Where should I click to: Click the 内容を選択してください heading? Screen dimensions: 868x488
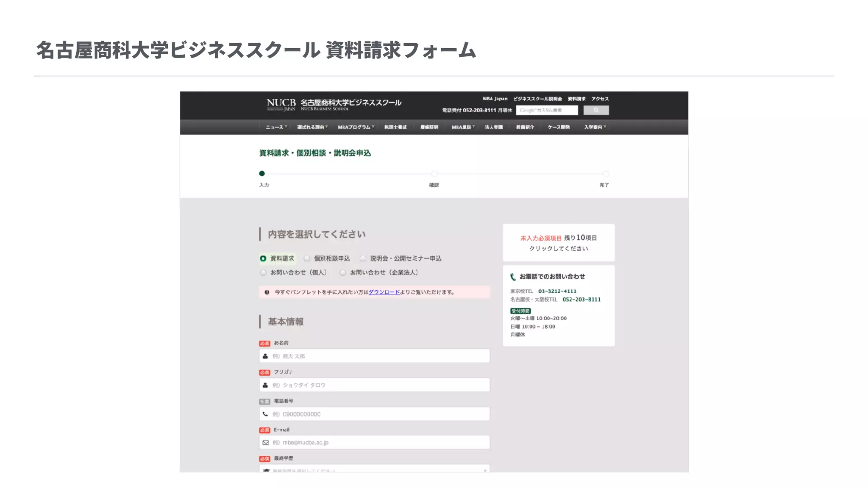317,234
